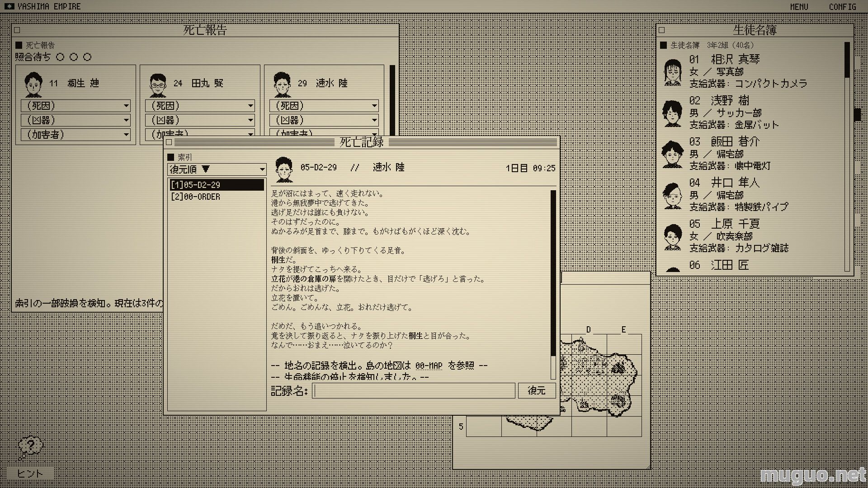Screen dimensions: 868x488
Task: Open the 死因 dropdown for 桐生 蓮
Action: tap(75, 106)
